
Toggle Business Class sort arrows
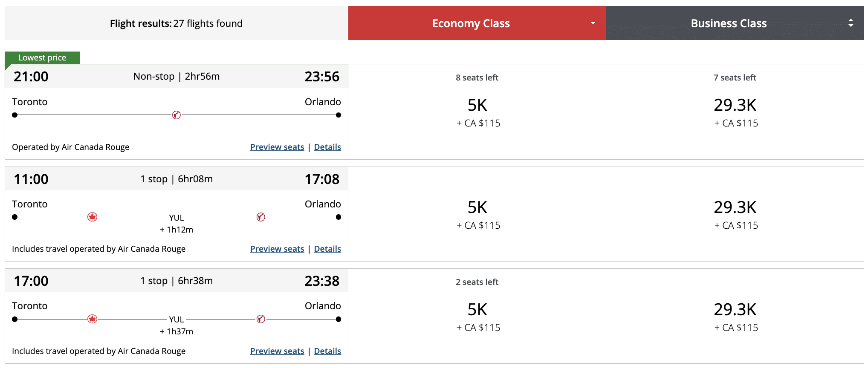851,23
